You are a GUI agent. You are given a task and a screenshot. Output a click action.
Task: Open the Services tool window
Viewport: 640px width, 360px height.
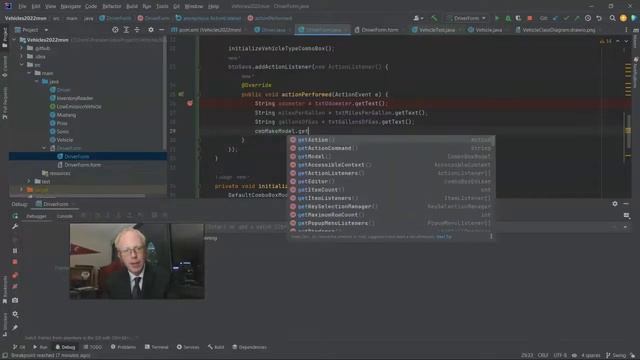[x=188, y=347]
